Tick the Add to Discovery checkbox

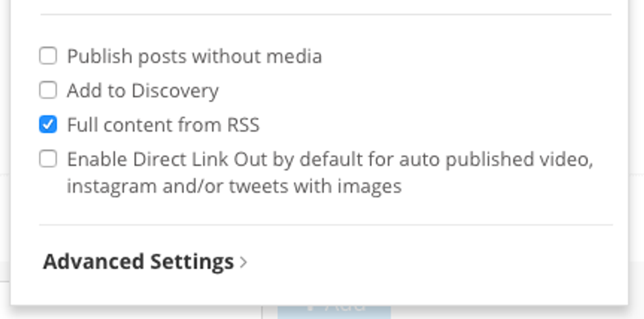[48, 89]
